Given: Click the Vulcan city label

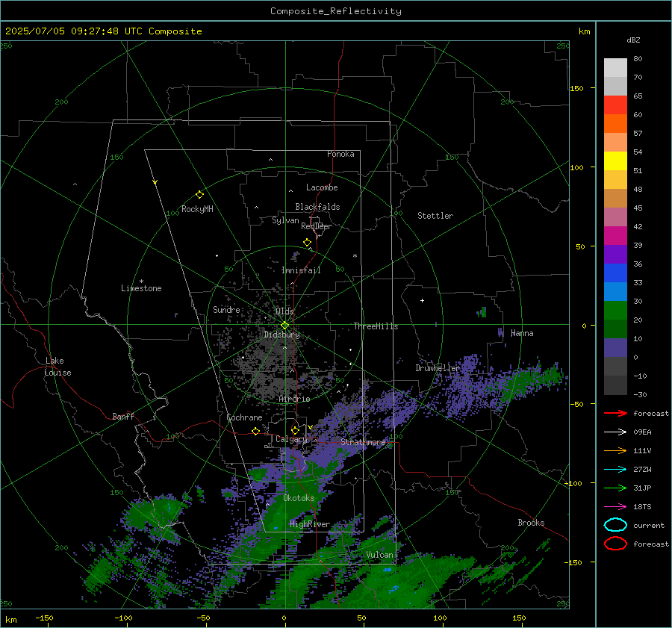Looking at the screenshot, I should pos(379,555).
